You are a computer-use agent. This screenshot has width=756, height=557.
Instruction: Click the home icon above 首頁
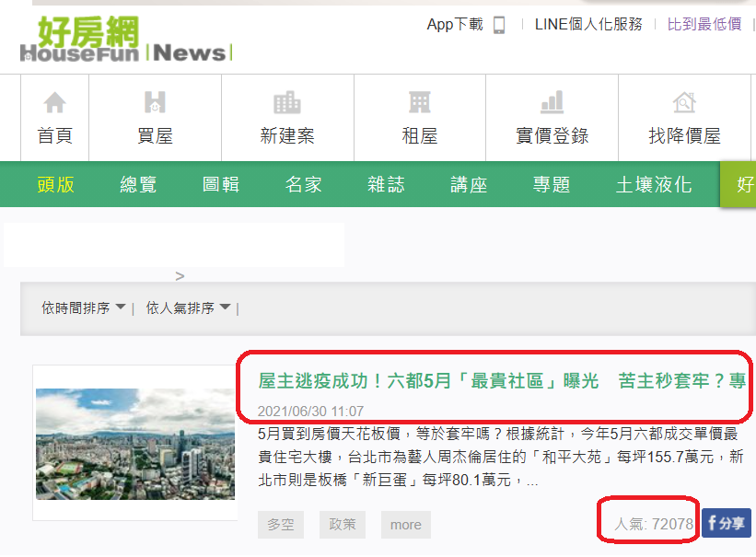55,102
